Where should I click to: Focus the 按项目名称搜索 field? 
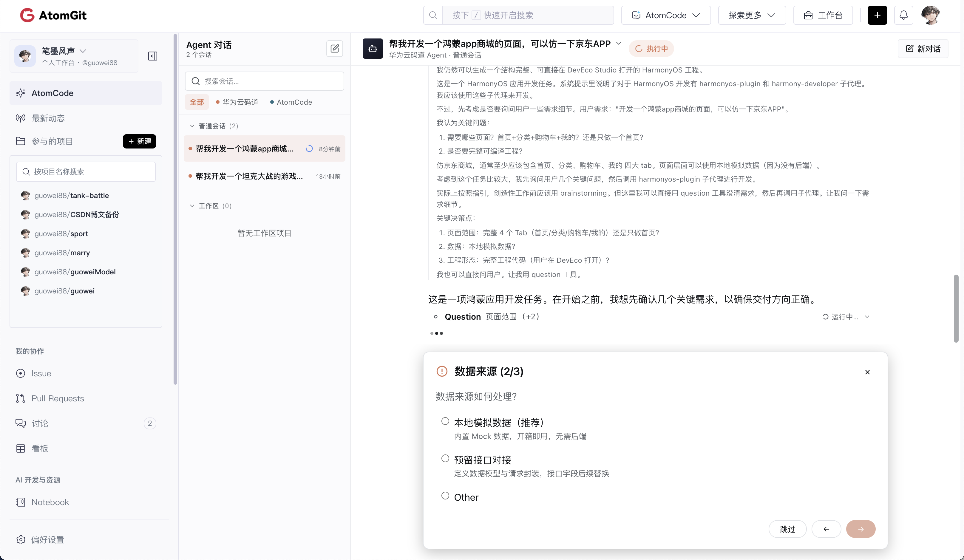point(86,172)
